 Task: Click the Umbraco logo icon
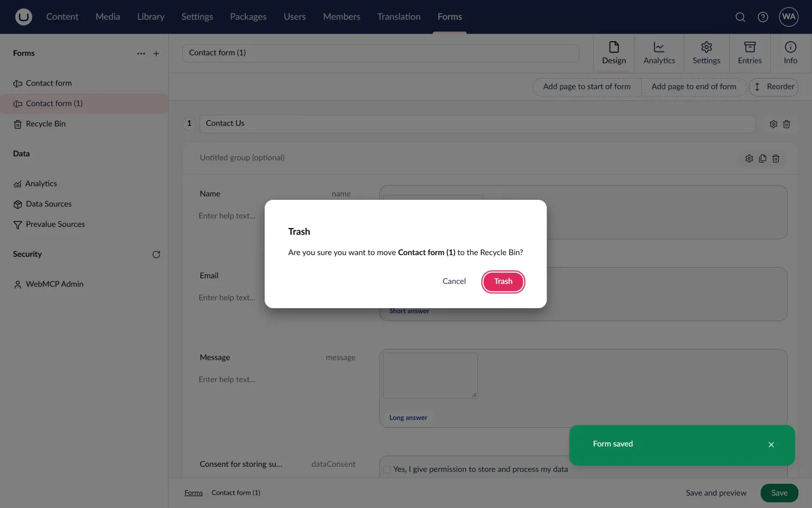point(23,17)
